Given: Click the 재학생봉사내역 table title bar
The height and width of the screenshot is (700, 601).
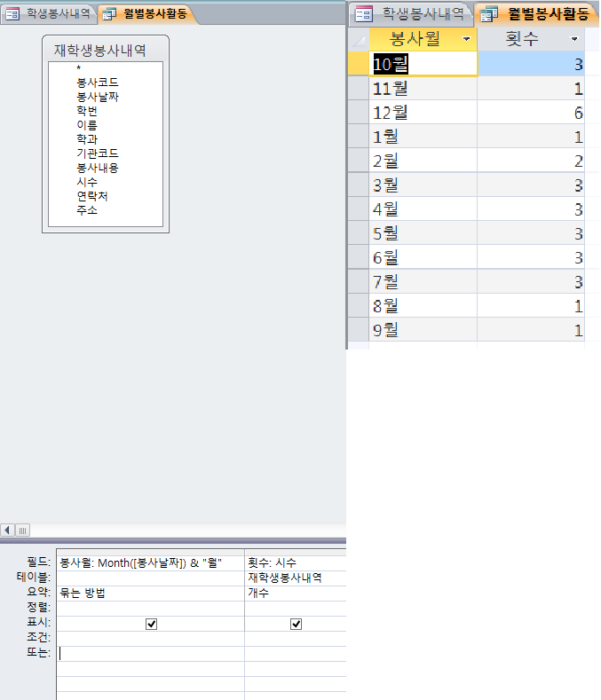Looking at the screenshot, I should point(105,49).
